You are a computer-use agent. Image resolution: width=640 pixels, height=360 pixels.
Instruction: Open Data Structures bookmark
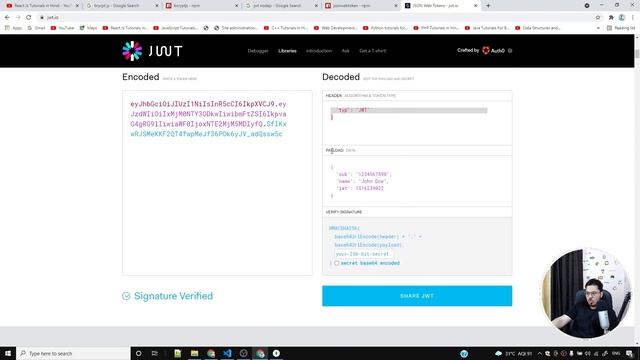pos(538,28)
